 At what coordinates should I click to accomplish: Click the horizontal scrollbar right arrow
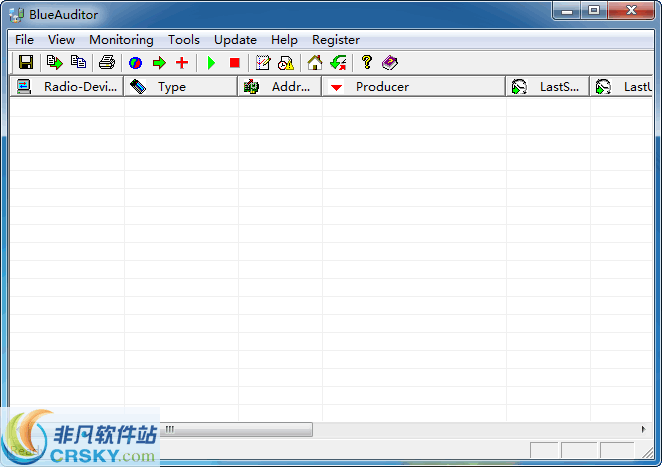tap(643, 429)
